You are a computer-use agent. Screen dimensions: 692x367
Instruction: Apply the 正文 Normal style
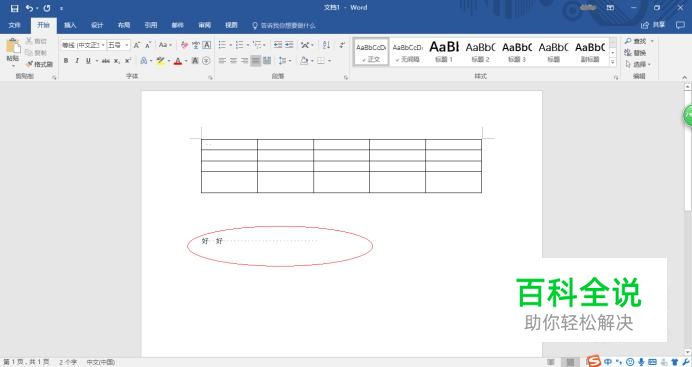coord(371,52)
